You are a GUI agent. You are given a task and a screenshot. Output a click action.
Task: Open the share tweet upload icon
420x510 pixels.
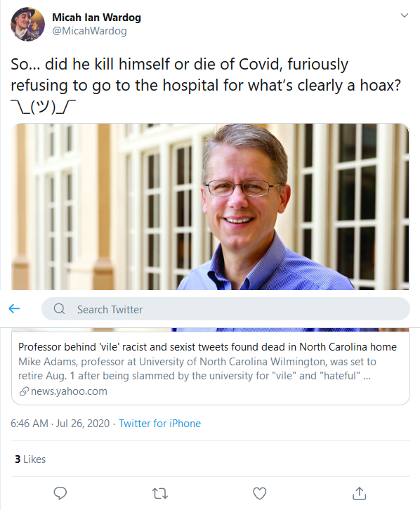click(359, 493)
